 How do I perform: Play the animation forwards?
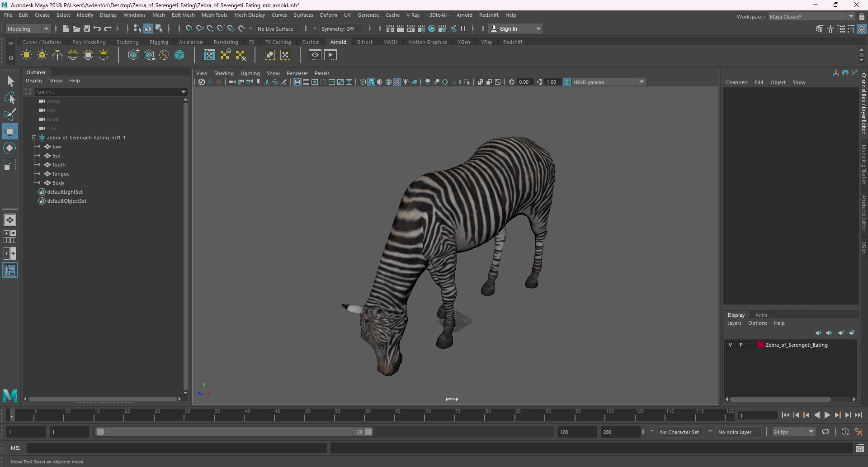(x=827, y=415)
